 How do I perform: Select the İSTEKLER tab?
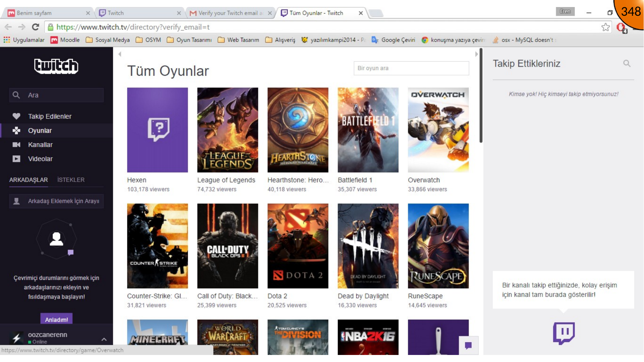(71, 180)
